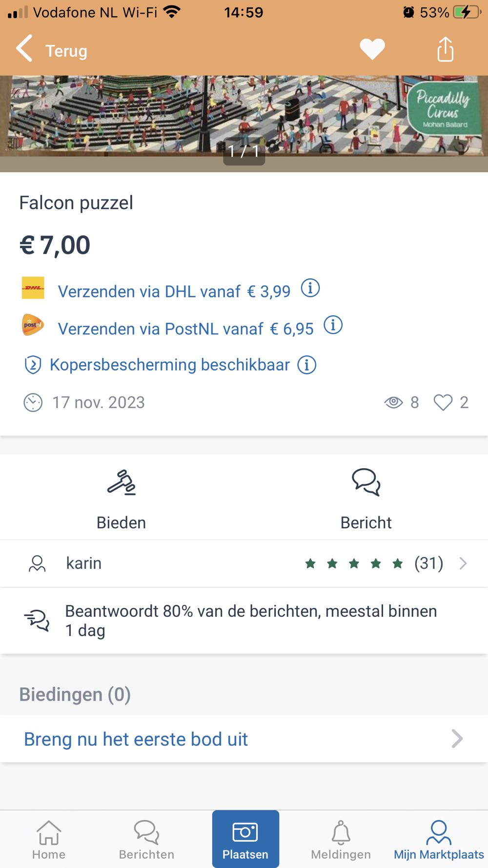Open the Meldingen bell tab

coord(341,839)
